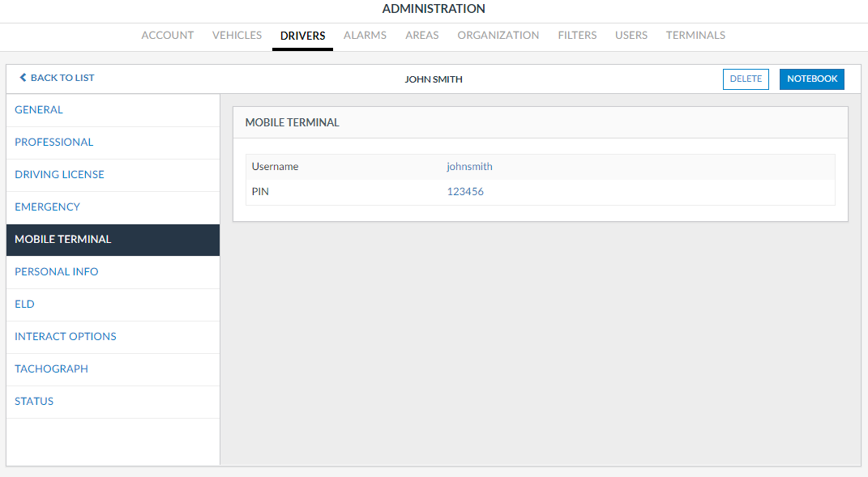Go to the Alarms tab
Screen dimensions: 868x477
point(365,36)
